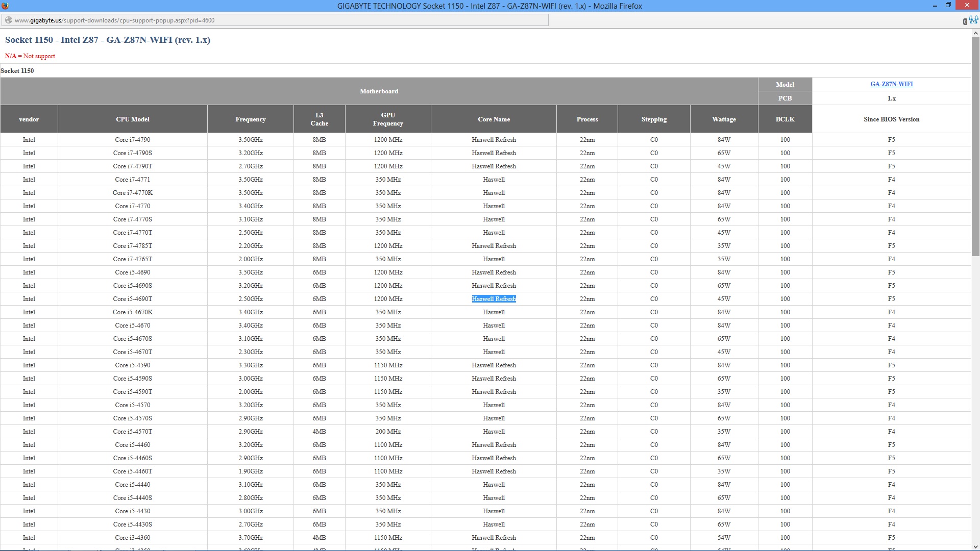
Task: Select the 'Core i5-4690' cell
Action: (x=133, y=272)
